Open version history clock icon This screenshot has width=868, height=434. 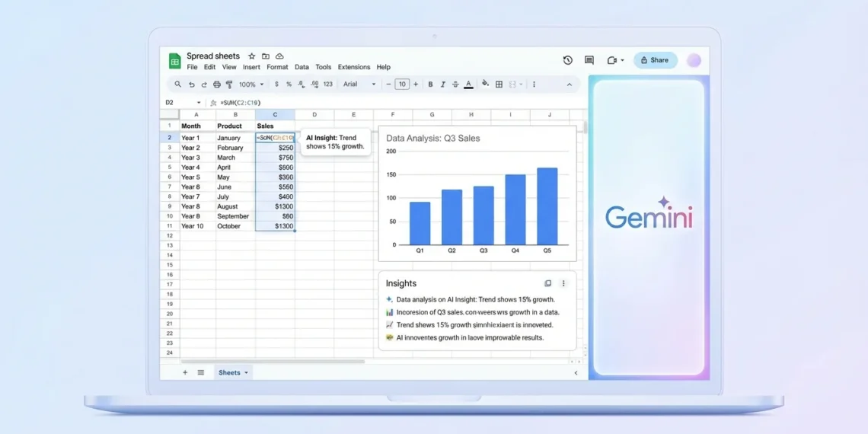(567, 60)
